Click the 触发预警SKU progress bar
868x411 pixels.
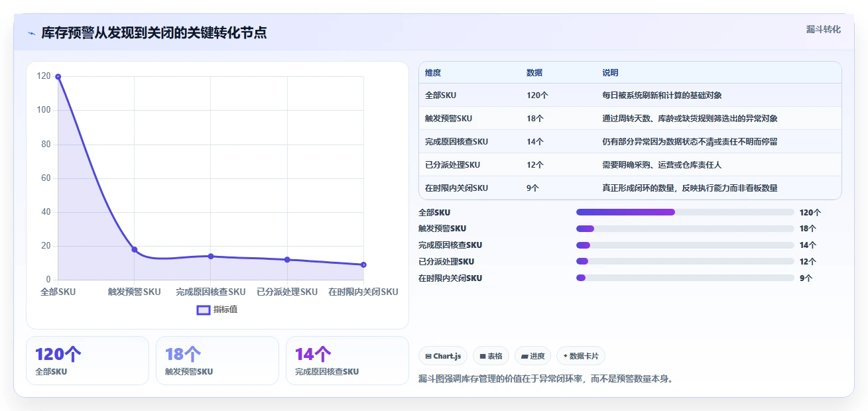pos(685,229)
